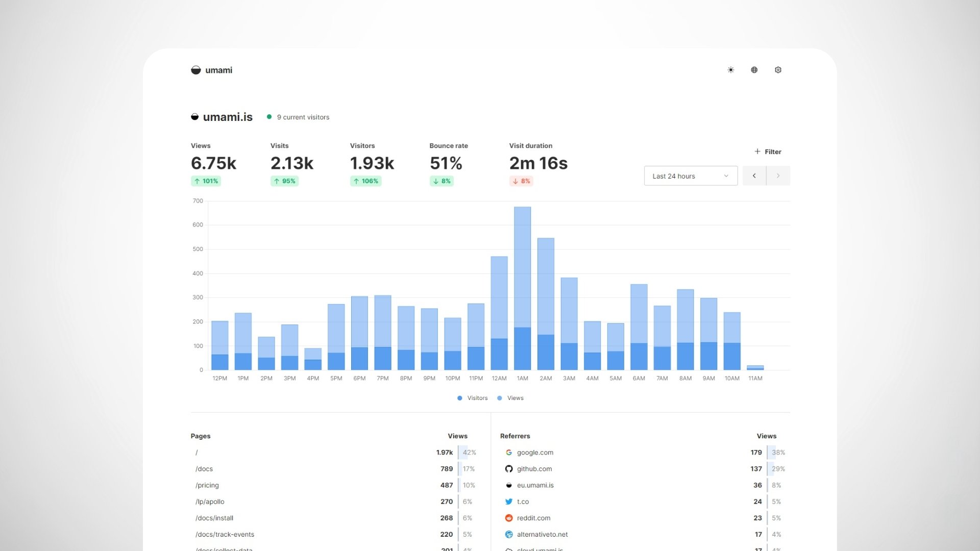The image size is (980, 551).
Task: Open the /pricing page row
Action: tap(207, 485)
